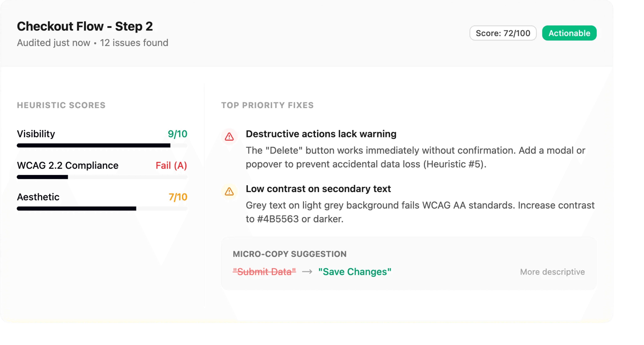Click the Score: 72/100 pill
Screen dimensions: 644x345
[x=503, y=33]
